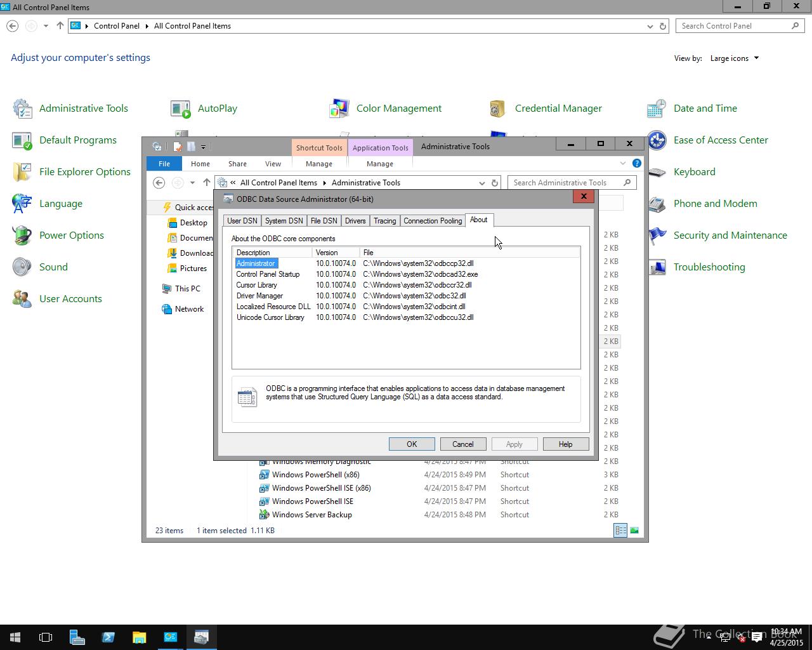
Task: Open recent locations dropdown in Control Panel
Action: point(46,26)
